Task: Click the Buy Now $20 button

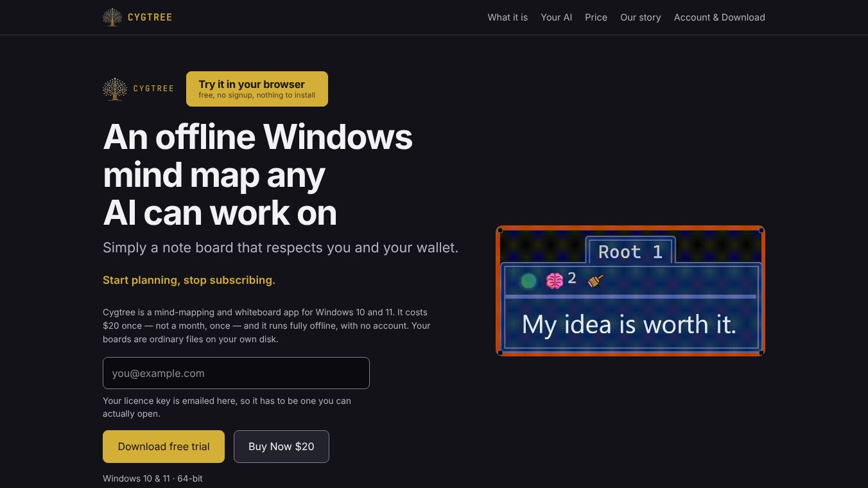Action: [x=281, y=446]
